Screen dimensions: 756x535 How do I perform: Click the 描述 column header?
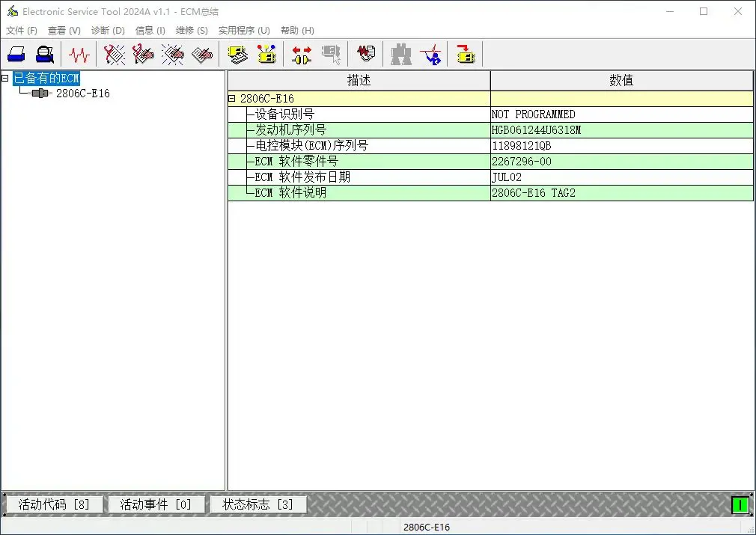pyautogui.click(x=359, y=81)
